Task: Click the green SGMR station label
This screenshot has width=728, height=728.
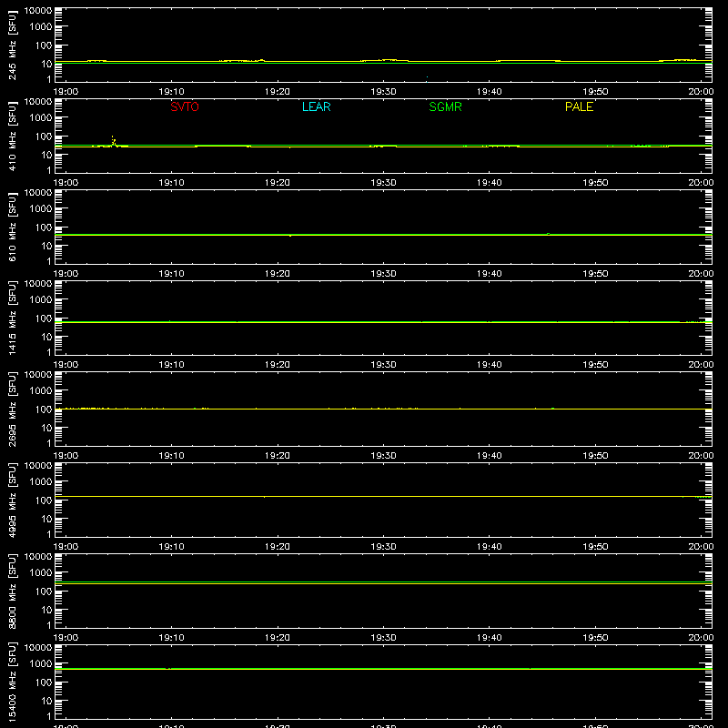Action: [x=445, y=106]
